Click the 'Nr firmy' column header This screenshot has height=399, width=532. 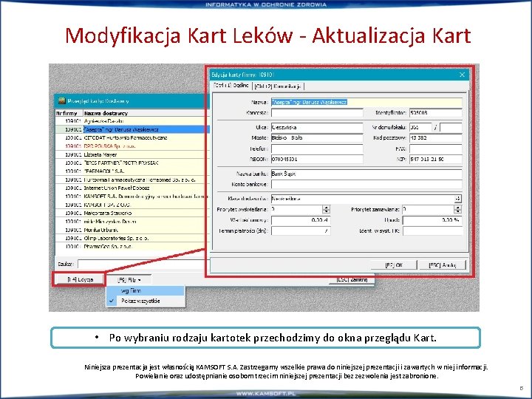69,113
